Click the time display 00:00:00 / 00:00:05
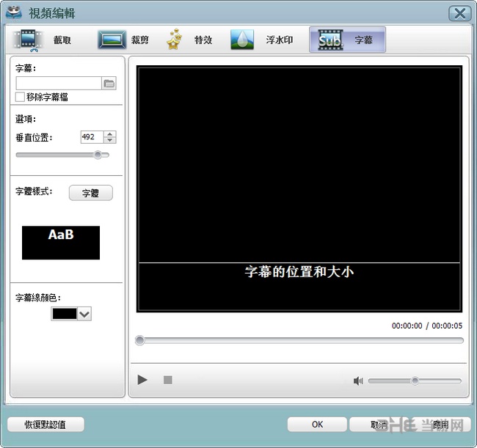The image size is (477, 448). [x=427, y=326]
